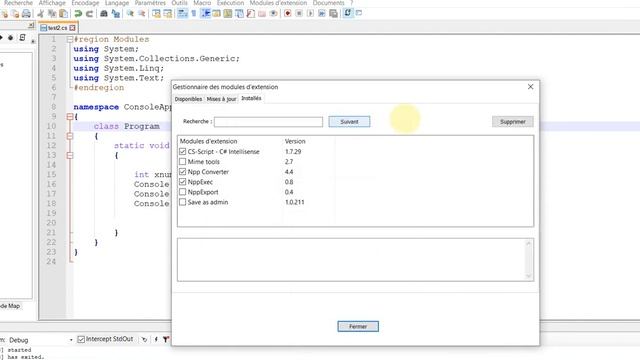Click the Redo arrow icon
The image size is (640, 360).
(x=89, y=13)
